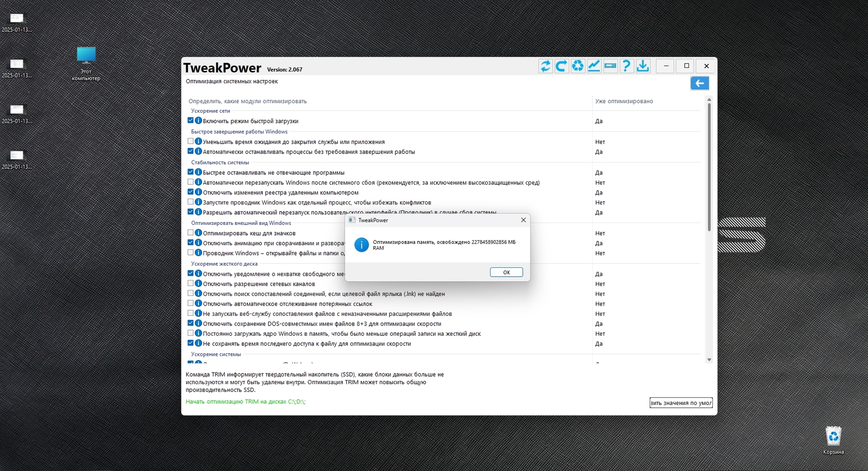Click the 'Ускорение системы' section heading
The height and width of the screenshot is (471, 868).
[216, 354]
